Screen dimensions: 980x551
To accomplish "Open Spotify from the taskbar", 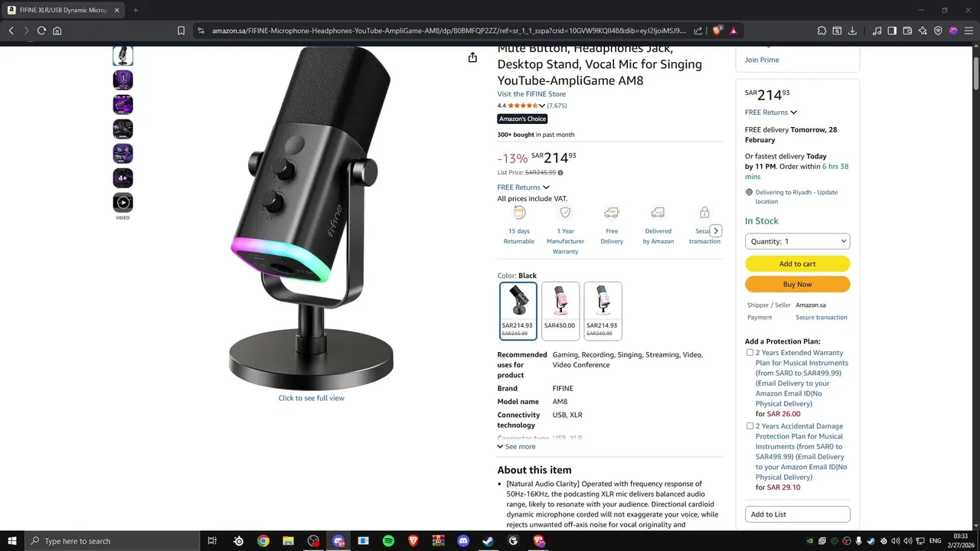I will (x=388, y=541).
